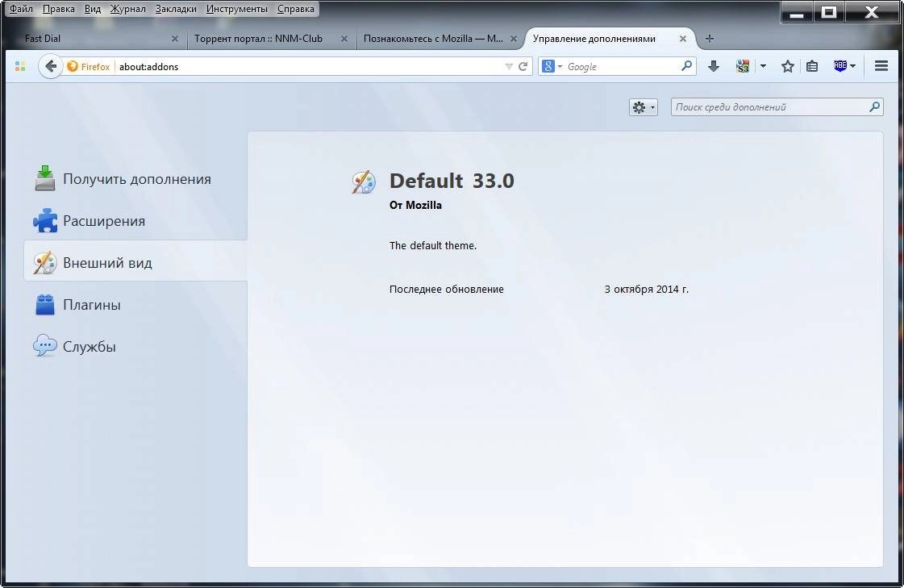904x588 pixels.
Task: Open Получить дополнения category
Action: click(x=135, y=179)
